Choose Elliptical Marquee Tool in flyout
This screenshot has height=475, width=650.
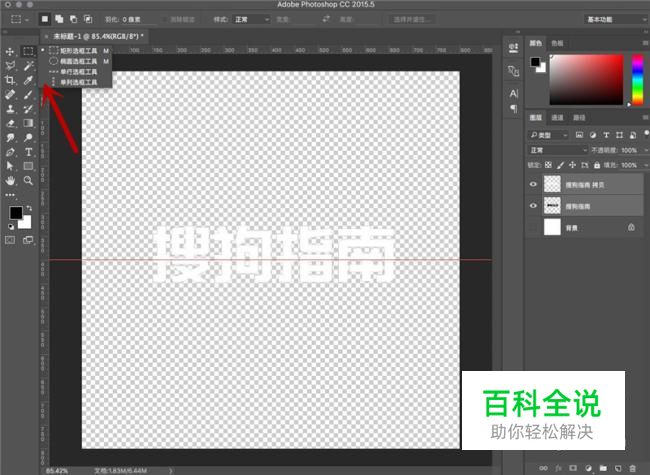click(x=76, y=61)
